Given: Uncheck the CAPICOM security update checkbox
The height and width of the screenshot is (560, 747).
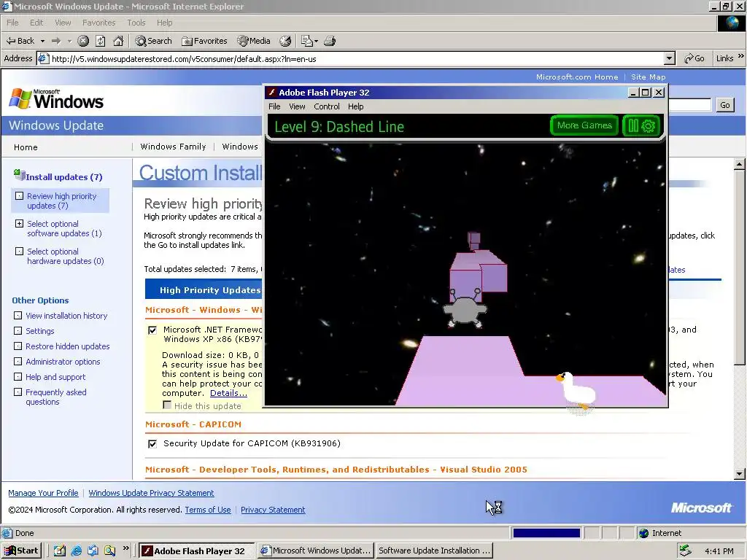Looking at the screenshot, I should pos(152,444).
